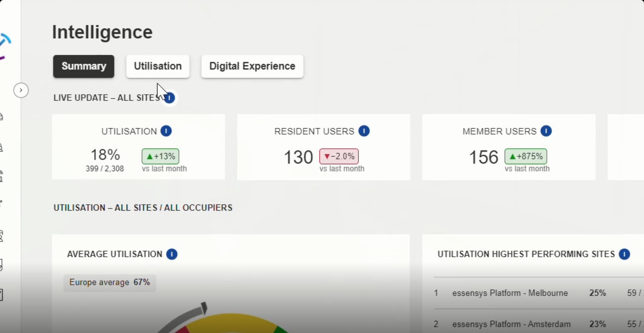Select the Summary tab
Viewport: 644px width, 333px height.
83,66
